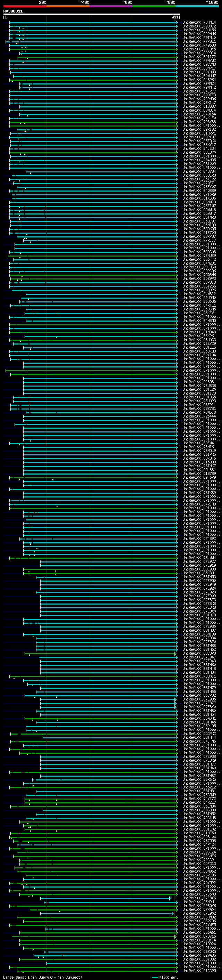Open the UniRef100_Q1XGD6 entry
The image size is (222, 980).
point(199,198)
